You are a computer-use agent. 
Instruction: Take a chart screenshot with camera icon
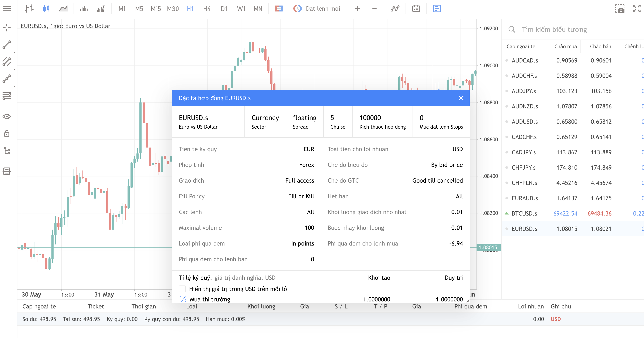[x=620, y=9]
